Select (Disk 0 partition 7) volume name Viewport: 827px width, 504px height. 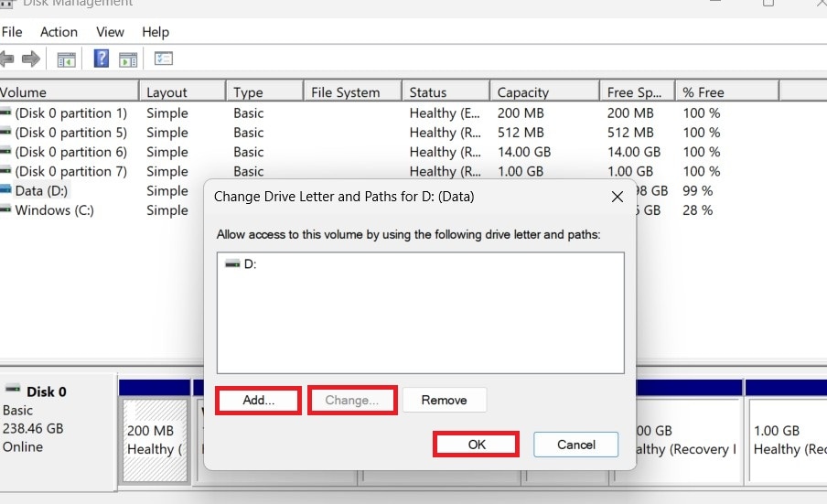[70, 171]
